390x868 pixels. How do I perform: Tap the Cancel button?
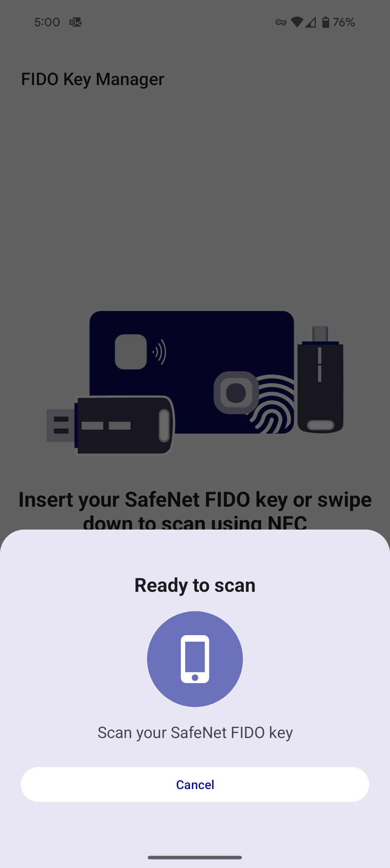(195, 784)
